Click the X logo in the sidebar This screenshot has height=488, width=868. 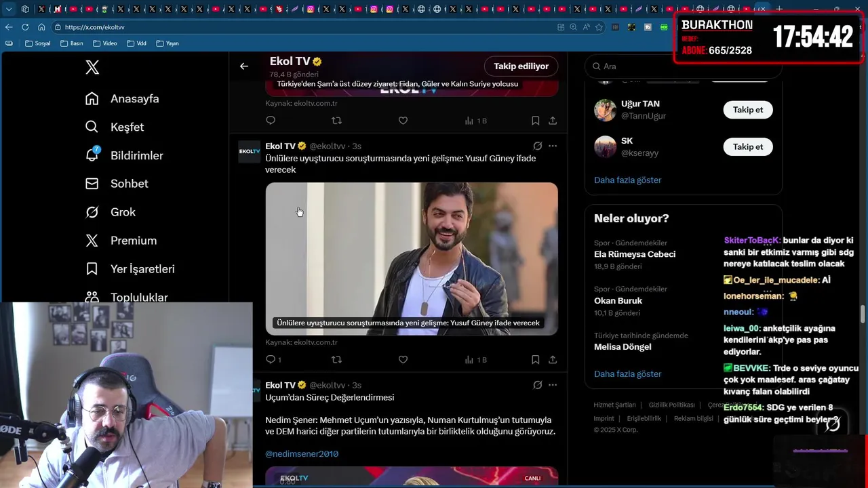pos(92,67)
